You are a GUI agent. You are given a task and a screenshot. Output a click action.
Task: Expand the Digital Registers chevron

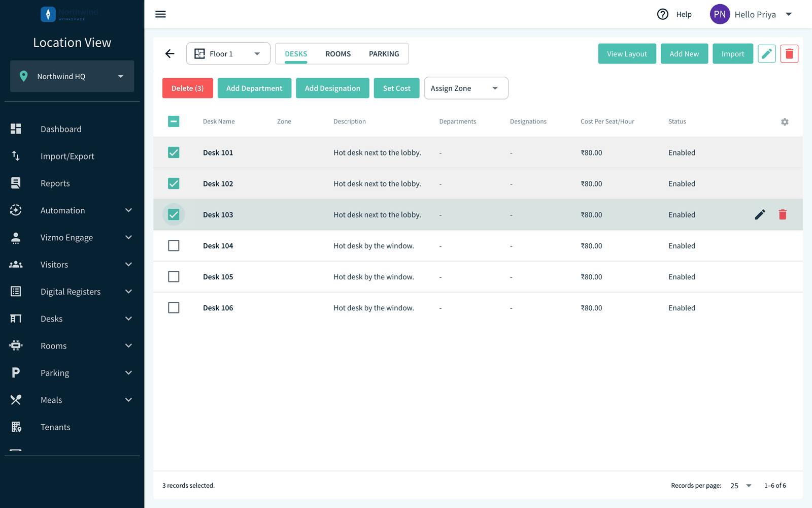(x=129, y=292)
